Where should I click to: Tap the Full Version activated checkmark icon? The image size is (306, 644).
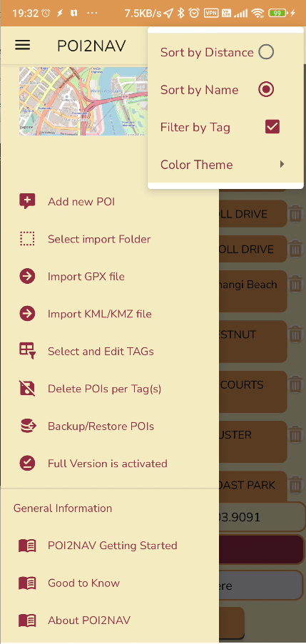pyautogui.click(x=27, y=464)
